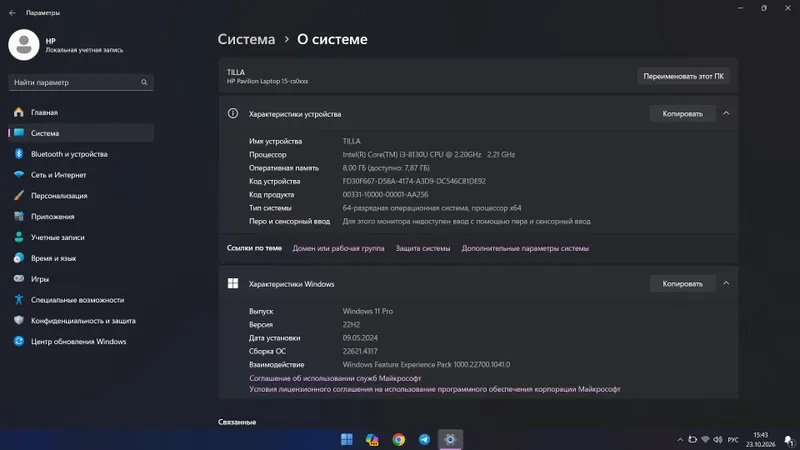Click the Главная home icon
The width and height of the screenshot is (800, 450).
19,112
